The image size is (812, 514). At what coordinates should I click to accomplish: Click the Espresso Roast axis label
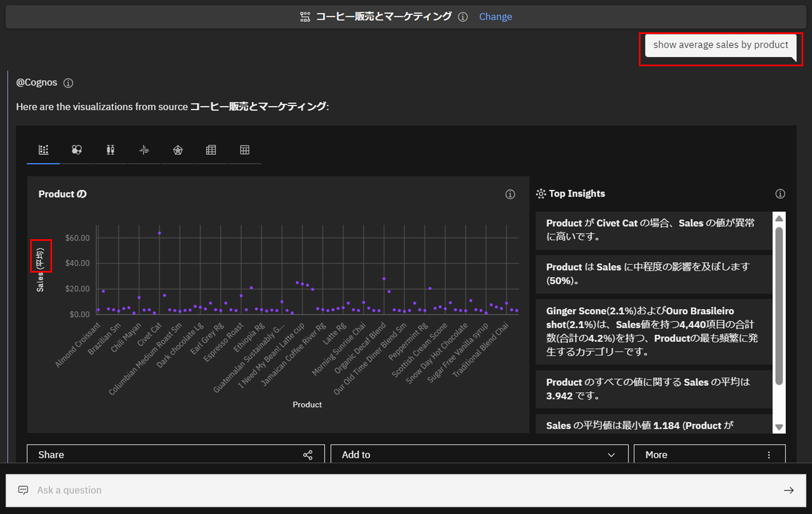[223, 342]
